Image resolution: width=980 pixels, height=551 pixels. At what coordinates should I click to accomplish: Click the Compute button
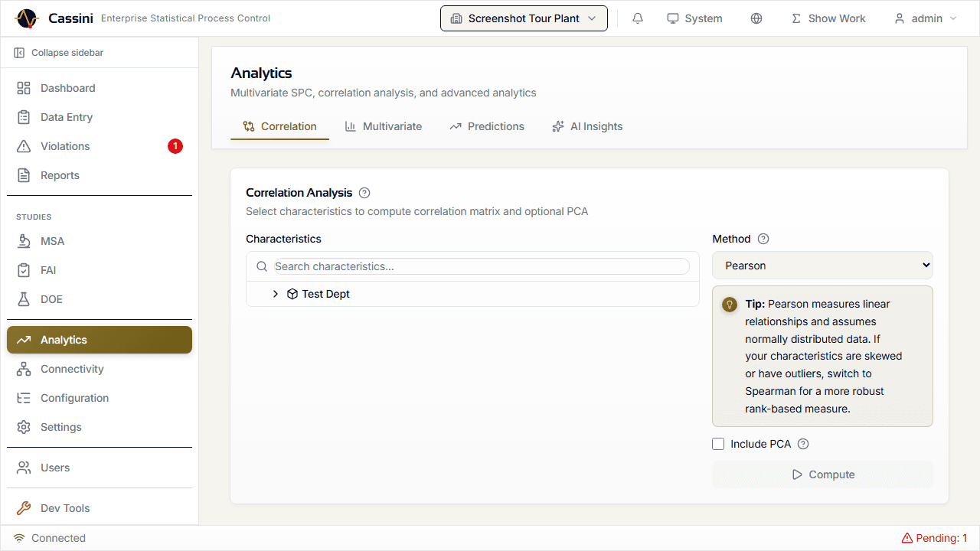pyautogui.click(x=822, y=474)
